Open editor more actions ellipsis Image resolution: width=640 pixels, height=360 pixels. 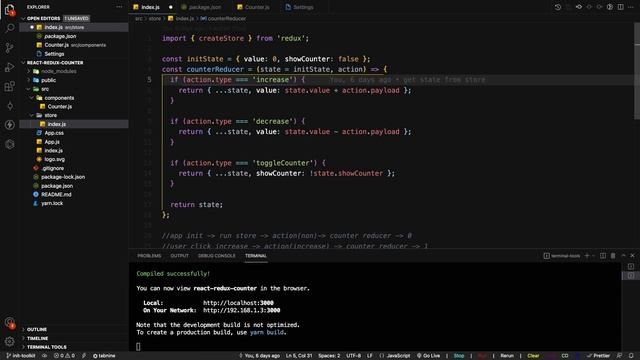(631, 7)
